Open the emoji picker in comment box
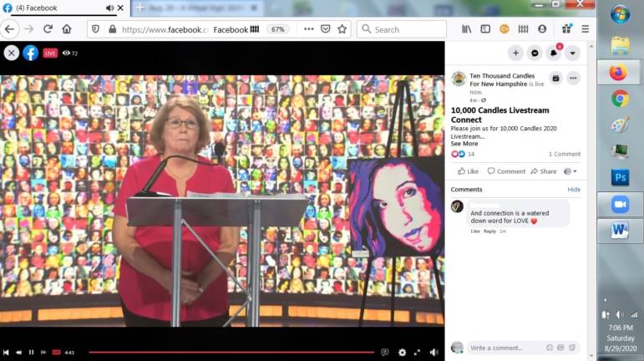 pos(549,348)
